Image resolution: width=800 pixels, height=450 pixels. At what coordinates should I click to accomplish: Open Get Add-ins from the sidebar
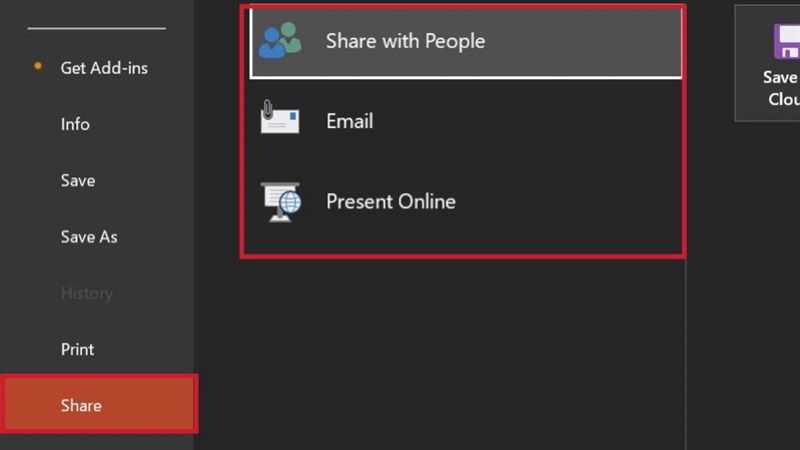click(x=104, y=68)
